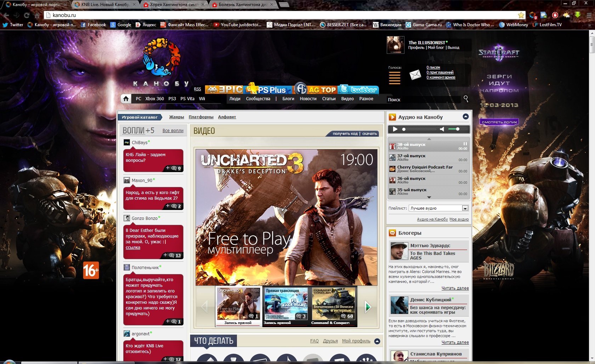595x364 pixels.
Task: Click the ссылка link in Gonzo Bonzo's shout
Action: [x=133, y=248]
